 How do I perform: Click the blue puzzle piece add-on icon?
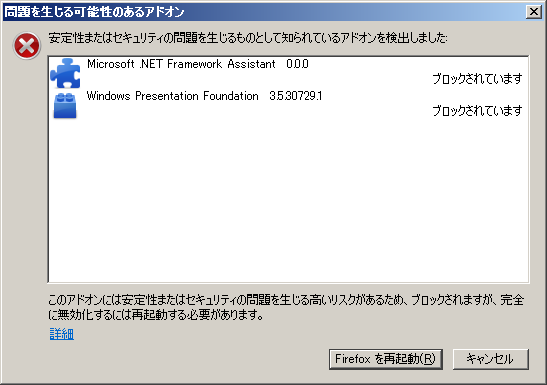pos(65,73)
